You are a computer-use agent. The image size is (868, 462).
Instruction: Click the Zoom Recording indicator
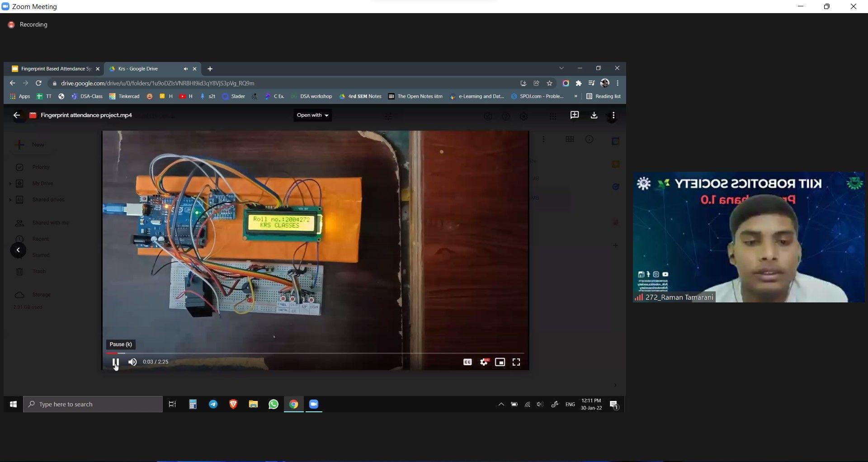point(28,24)
